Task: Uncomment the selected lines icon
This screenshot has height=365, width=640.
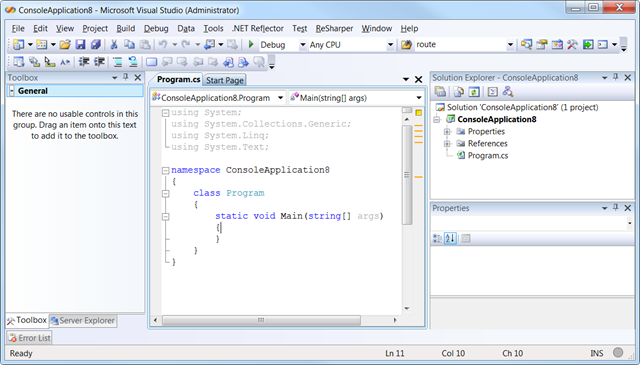Action: coord(133,62)
